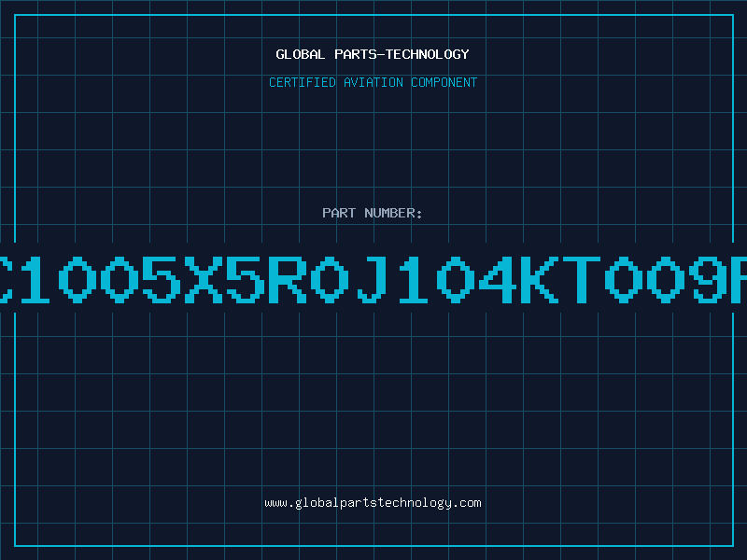Click the GLOBAL PARTS-TECHNOLOGY heading

373,55
